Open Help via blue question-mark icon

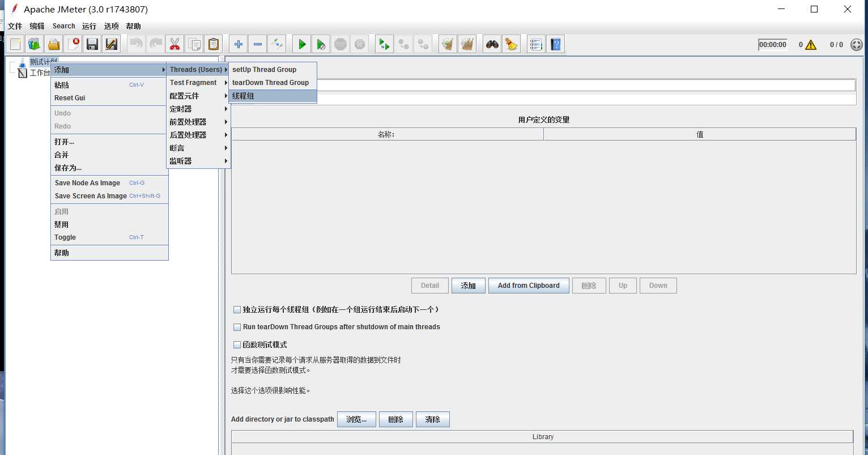(555, 44)
